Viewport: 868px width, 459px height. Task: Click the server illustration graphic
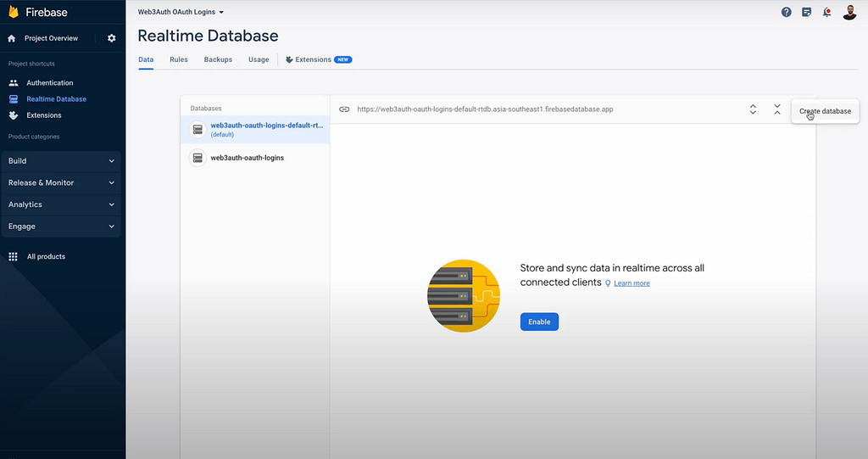[464, 296]
